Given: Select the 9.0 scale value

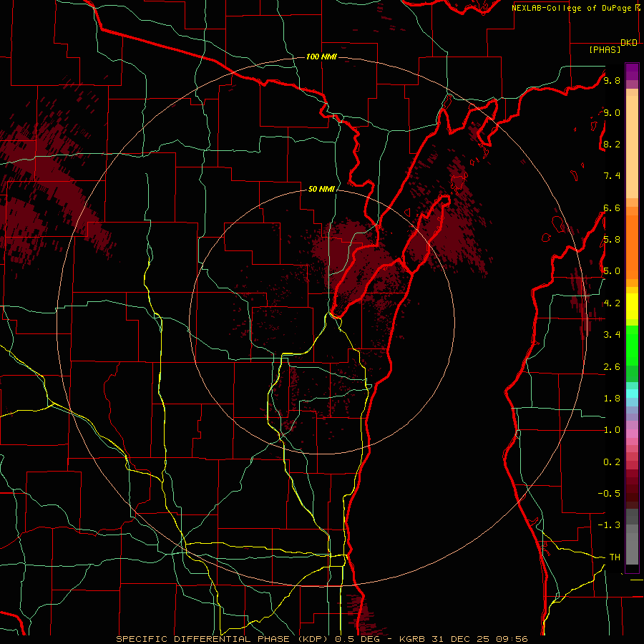Looking at the screenshot, I should [x=612, y=112].
